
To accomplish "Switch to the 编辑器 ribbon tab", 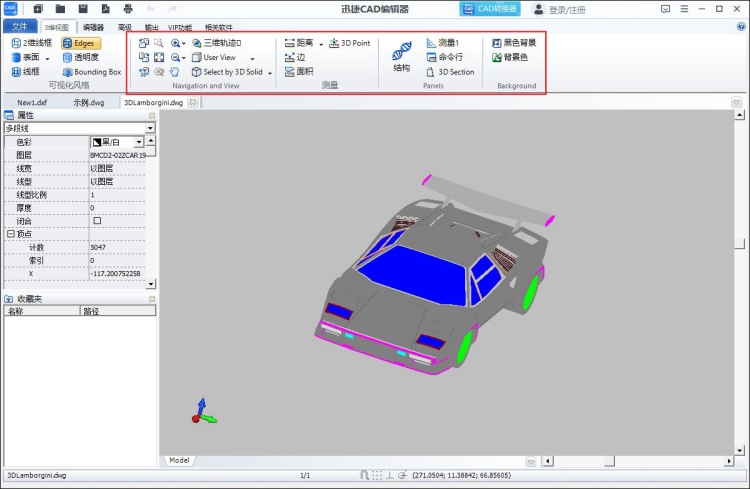I will point(93,27).
